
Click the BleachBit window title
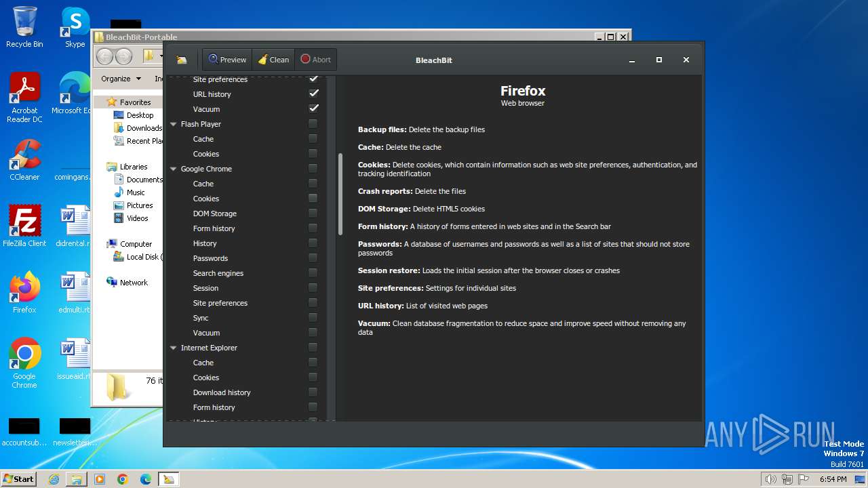coord(434,60)
